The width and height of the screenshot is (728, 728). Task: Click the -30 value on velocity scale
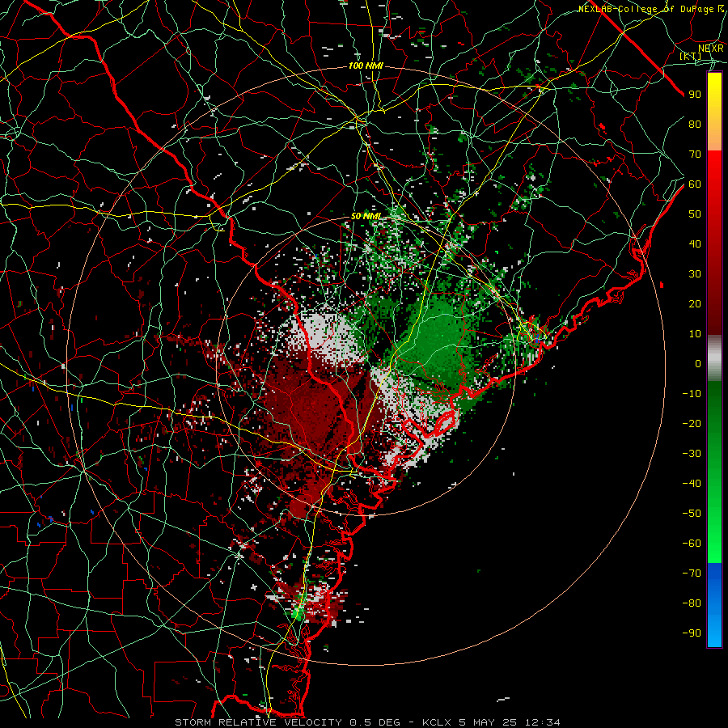click(x=692, y=454)
